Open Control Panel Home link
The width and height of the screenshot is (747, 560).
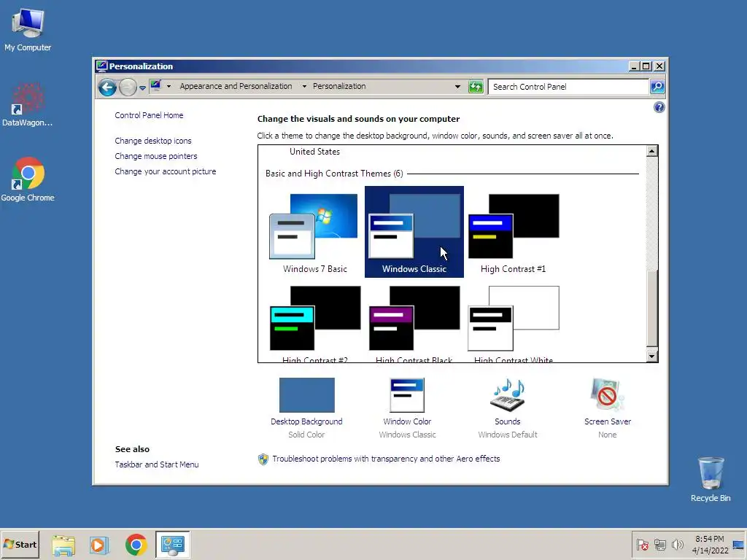click(149, 115)
